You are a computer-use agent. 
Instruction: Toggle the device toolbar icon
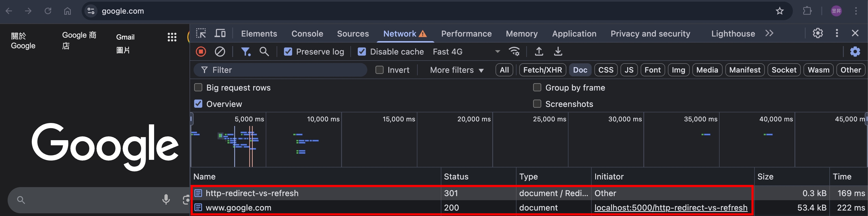tap(220, 34)
